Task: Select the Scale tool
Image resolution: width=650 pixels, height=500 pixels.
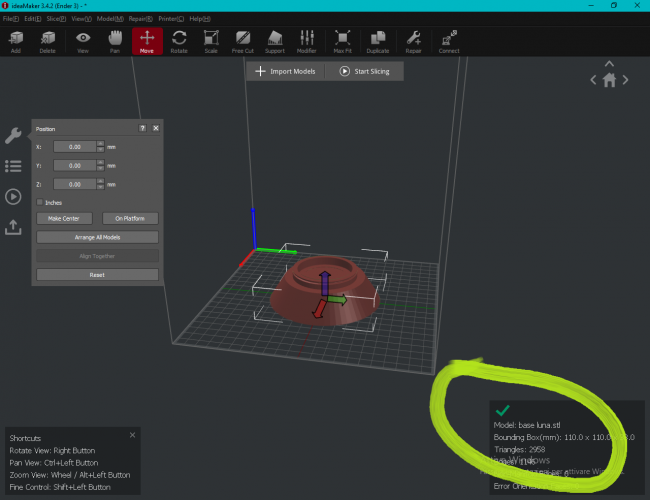Action: point(210,40)
